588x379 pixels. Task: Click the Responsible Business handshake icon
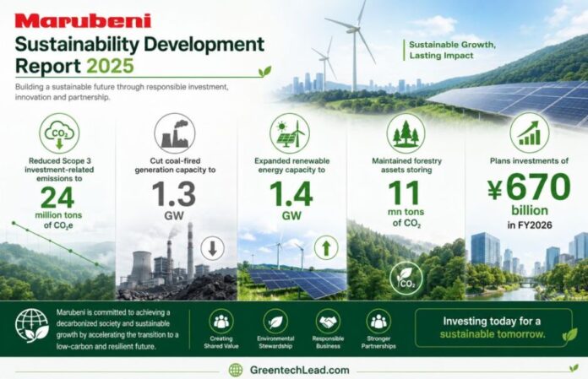pyautogui.click(x=328, y=322)
